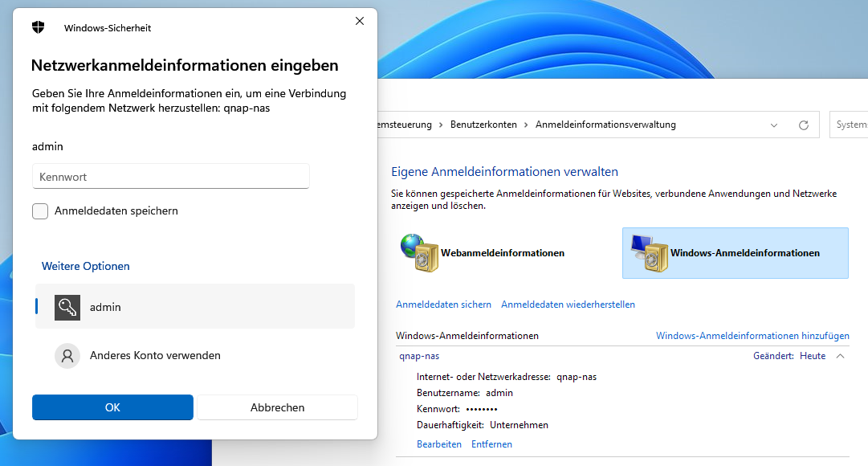Enable Anmeldedaten speichern checkbox
This screenshot has width=868, height=466.
tap(40, 211)
